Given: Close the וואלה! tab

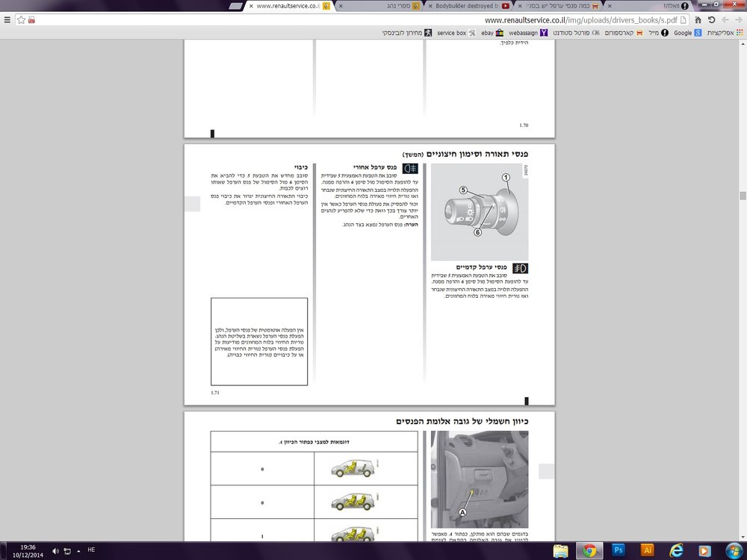Looking at the screenshot, I should coord(610,6).
